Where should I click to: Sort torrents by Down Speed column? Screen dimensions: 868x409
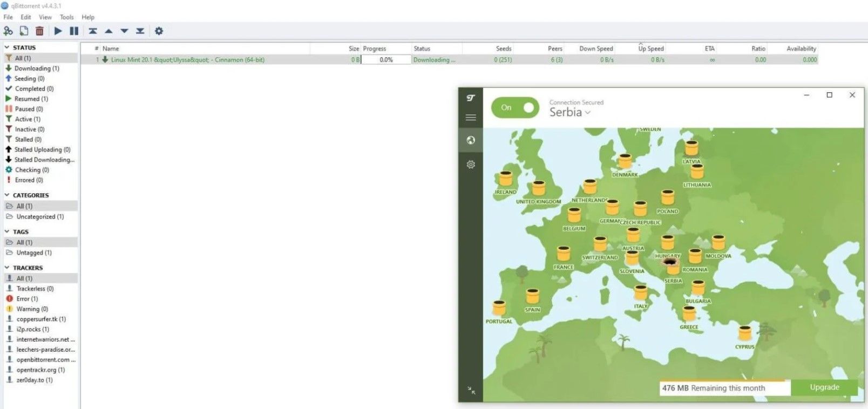pyautogui.click(x=596, y=49)
